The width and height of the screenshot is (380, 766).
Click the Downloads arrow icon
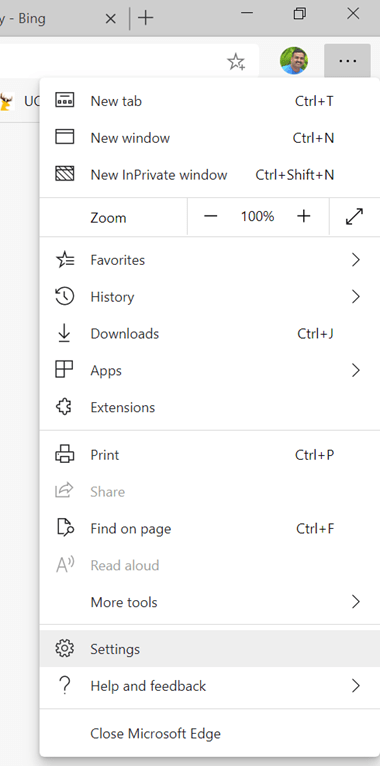pyautogui.click(x=64, y=333)
